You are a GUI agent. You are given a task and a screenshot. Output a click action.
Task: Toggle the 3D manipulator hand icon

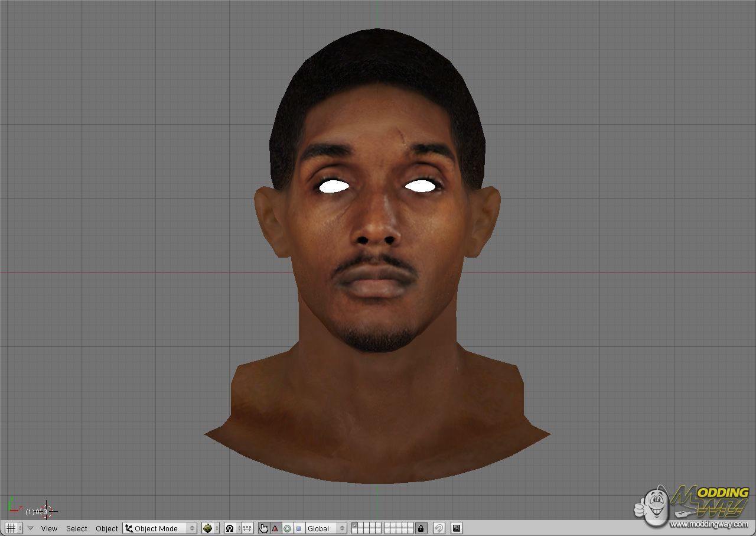click(x=263, y=528)
